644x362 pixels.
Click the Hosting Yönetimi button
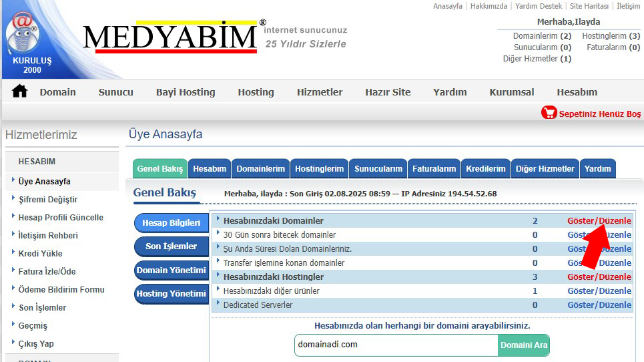[172, 293]
